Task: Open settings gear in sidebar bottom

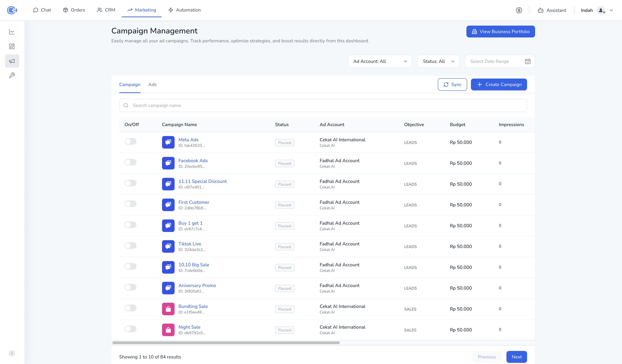Action: pos(12,353)
